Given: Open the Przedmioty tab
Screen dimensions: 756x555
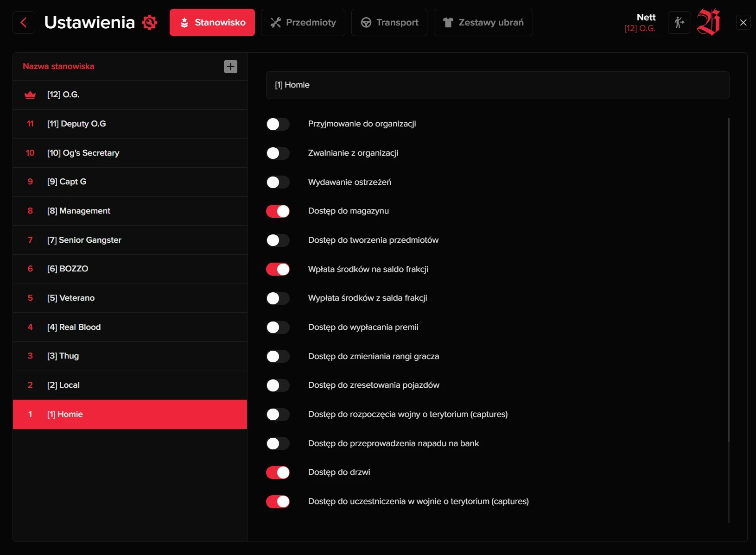Looking at the screenshot, I should [x=303, y=22].
